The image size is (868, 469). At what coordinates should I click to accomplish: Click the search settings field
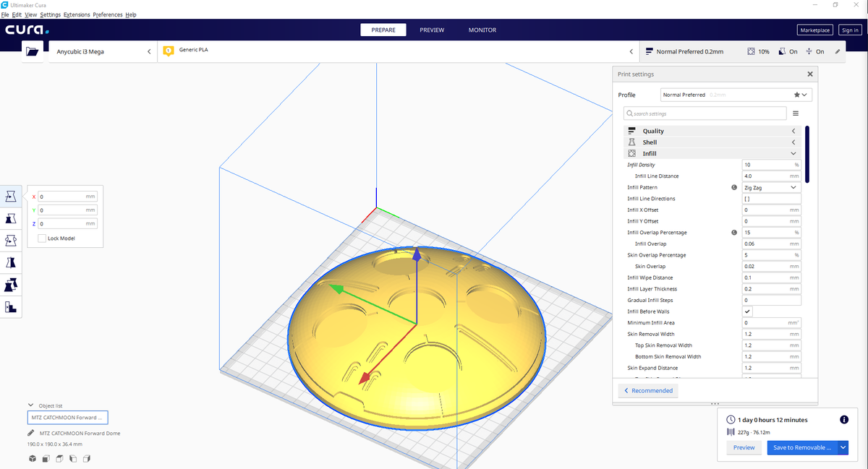coord(705,113)
